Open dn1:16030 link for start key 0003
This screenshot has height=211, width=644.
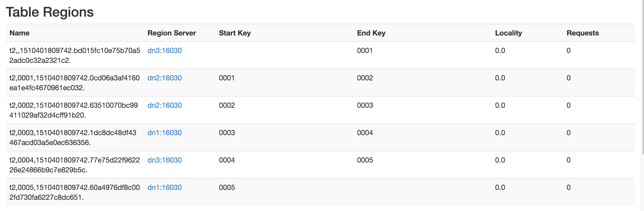[x=164, y=133]
